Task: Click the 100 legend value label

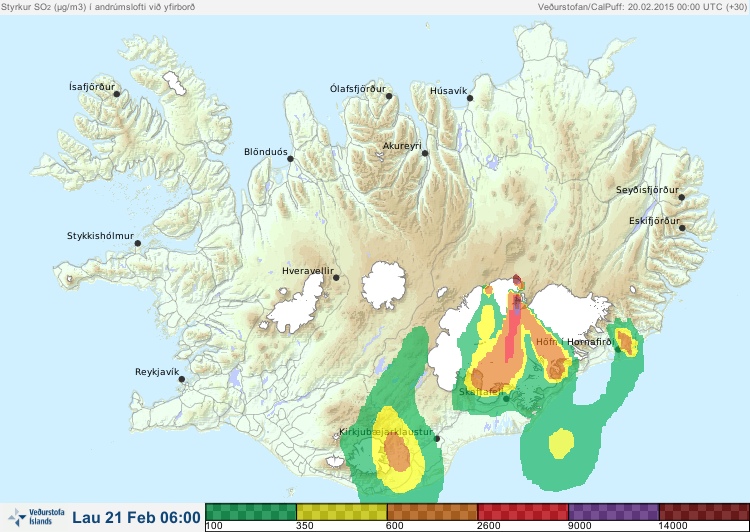Action: 214,526
